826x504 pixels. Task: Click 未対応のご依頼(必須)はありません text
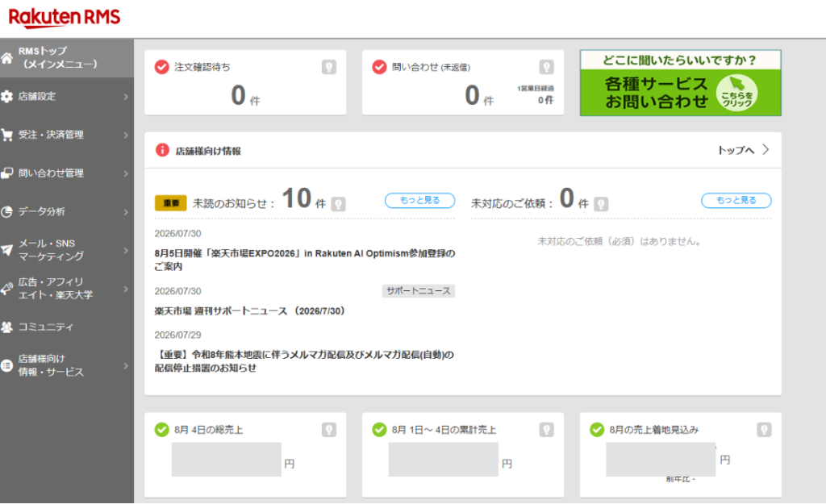coord(619,241)
